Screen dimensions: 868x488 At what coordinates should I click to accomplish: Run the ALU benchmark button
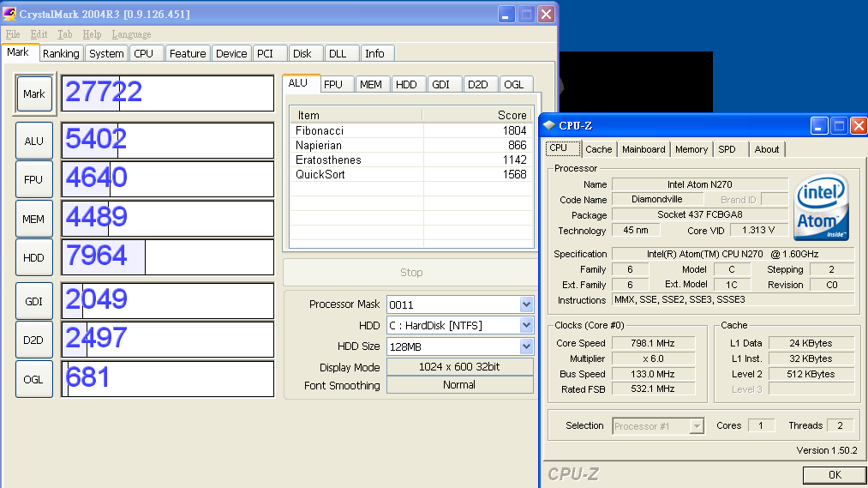click(34, 141)
